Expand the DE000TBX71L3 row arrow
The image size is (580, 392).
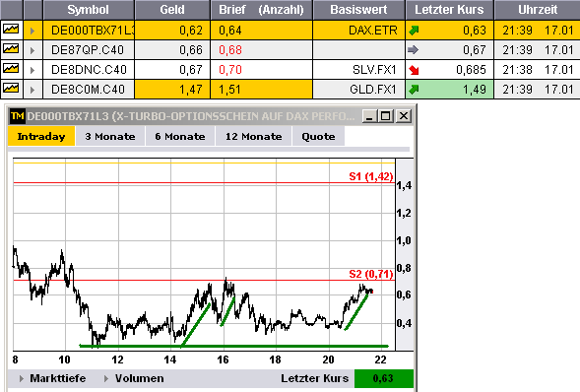click(x=32, y=31)
